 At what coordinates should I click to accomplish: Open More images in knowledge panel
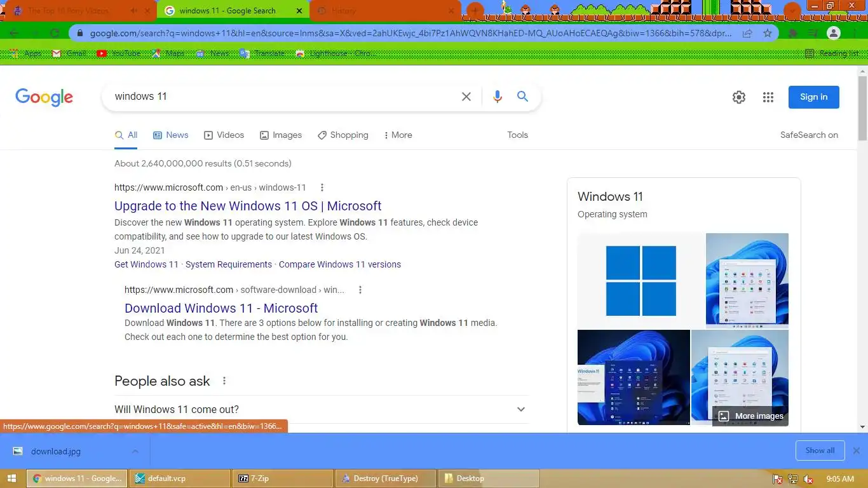click(x=750, y=416)
